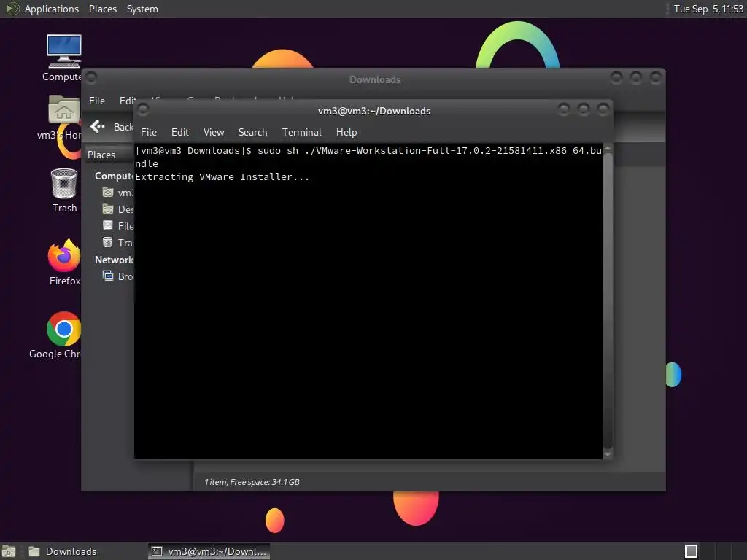Viewport: 747px width, 560px height.
Task: Open the terminal Edit menu
Action: 180,133
